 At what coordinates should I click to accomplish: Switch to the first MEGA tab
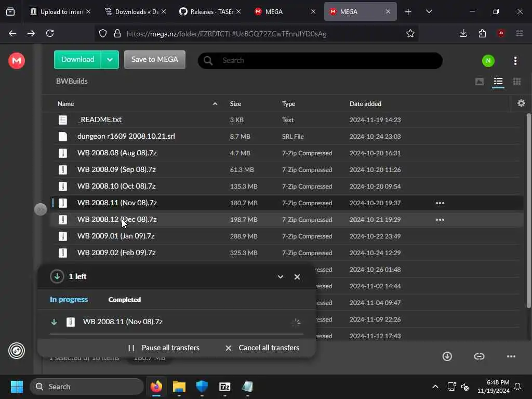[x=285, y=11]
